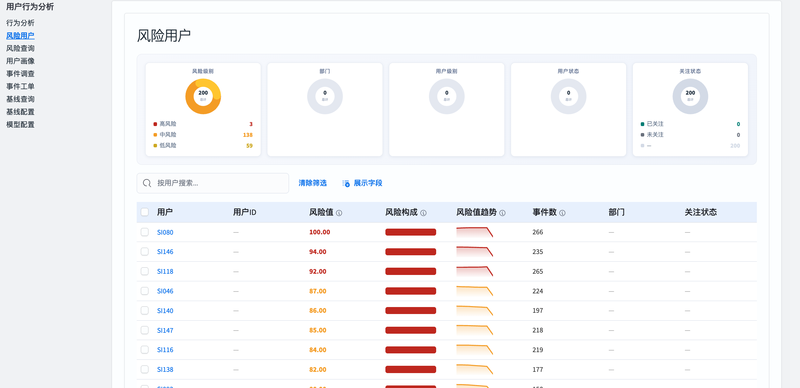Open 基线查询 in the sidebar
Screen dimensions: 800x388
point(20,99)
